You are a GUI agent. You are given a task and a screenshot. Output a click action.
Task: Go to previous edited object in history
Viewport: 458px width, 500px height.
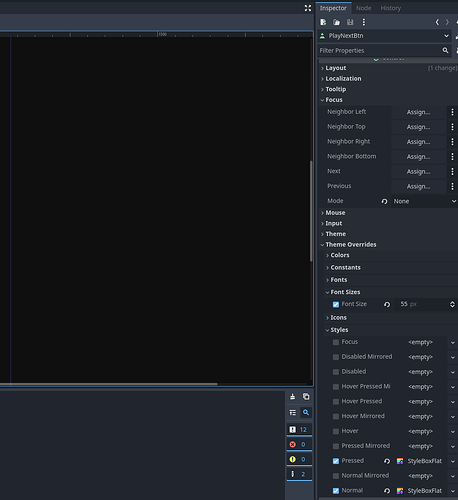point(437,22)
